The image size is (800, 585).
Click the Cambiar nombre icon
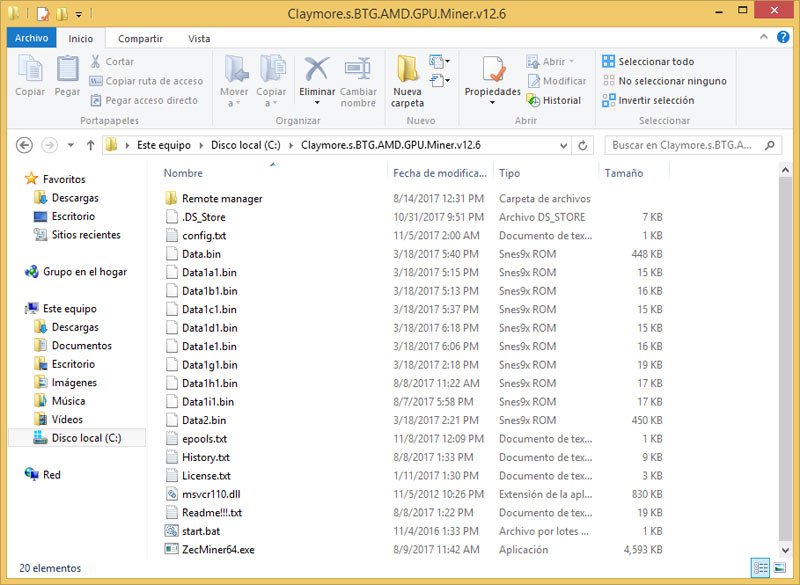pyautogui.click(x=358, y=68)
